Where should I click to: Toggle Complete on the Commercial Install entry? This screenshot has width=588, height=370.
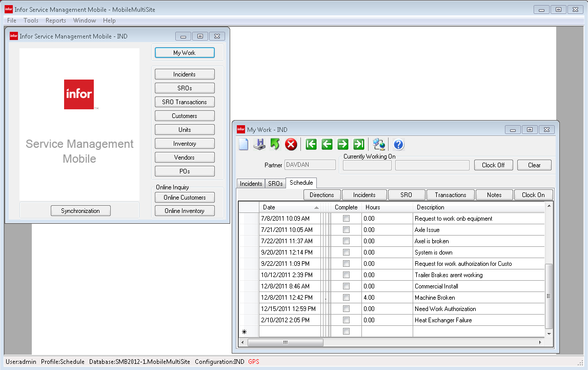(x=346, y=286)
